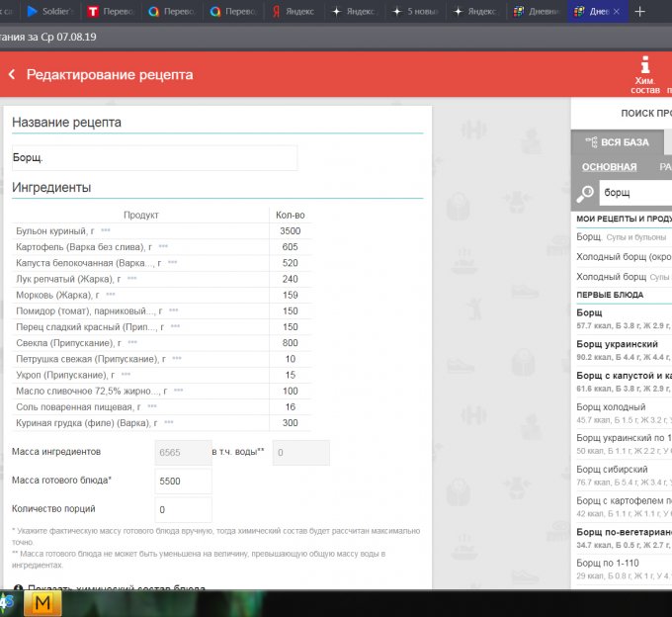Select Борщ украинский from search results

pyautogui.click(x=618, y=344)
